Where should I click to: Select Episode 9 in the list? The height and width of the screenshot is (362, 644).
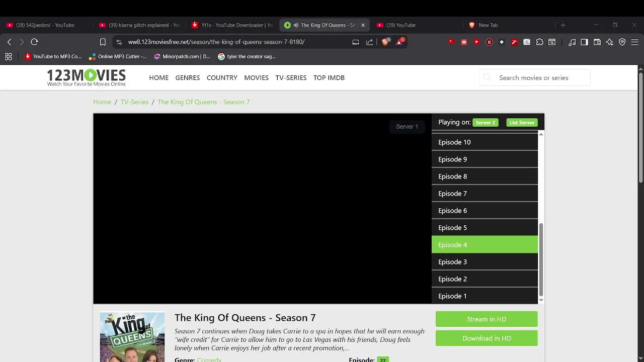tap(485, 159)
